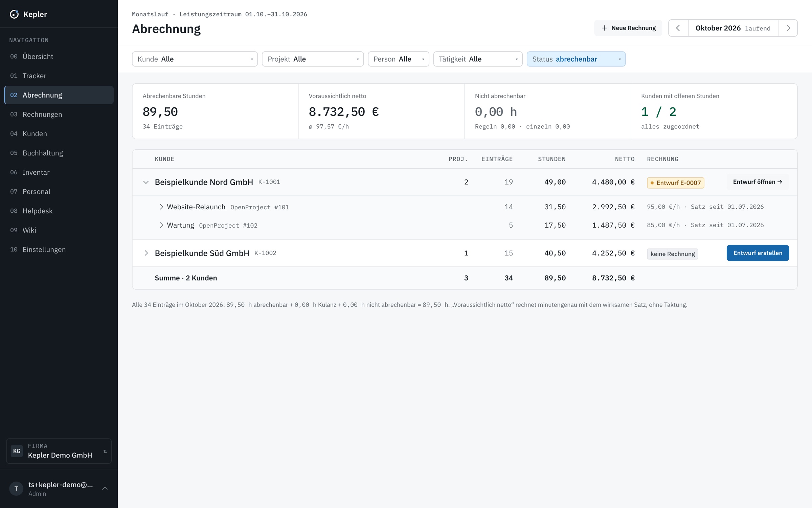This screenshot has width=812, height=508.
Task: Click the firma switcher arrows icon
Action: (105, 451)
